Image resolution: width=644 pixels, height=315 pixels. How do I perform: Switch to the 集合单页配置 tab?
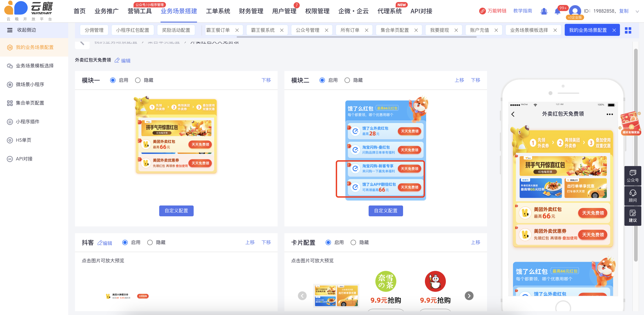pos(394,30)
